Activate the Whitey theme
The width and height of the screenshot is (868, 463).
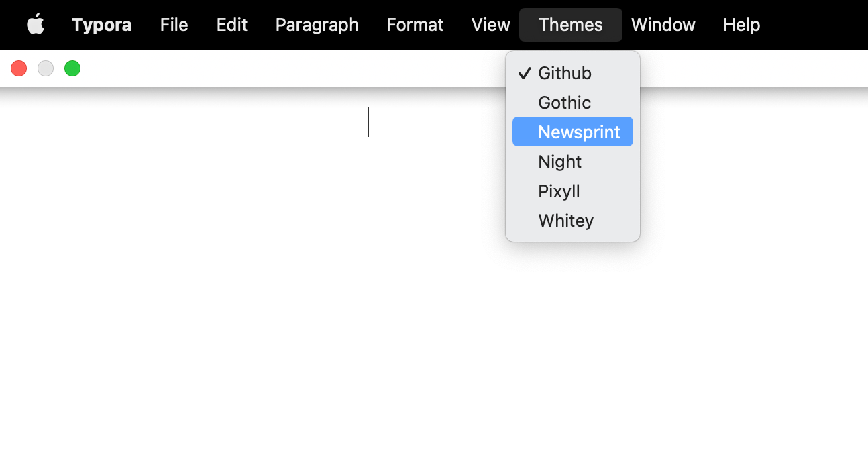565,221
